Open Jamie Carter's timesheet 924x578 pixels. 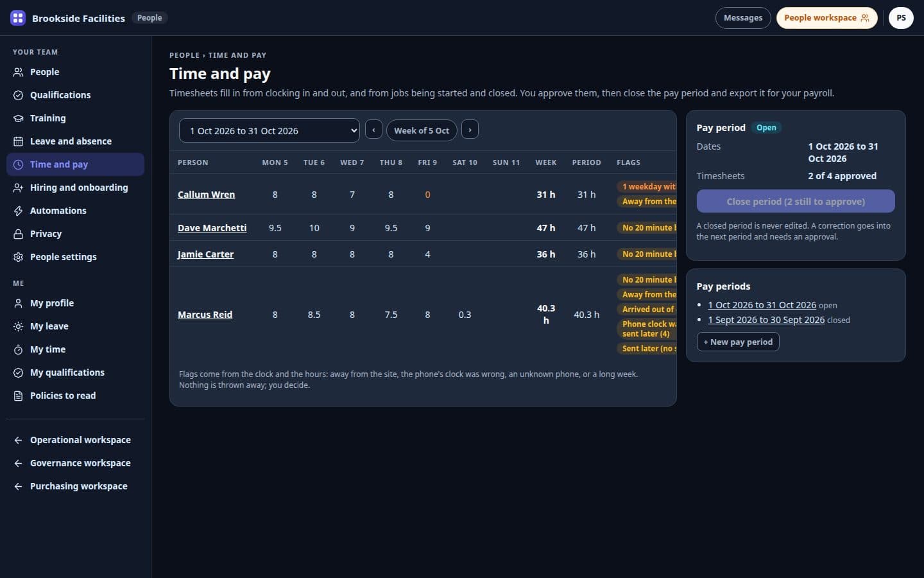click(x=205, y=254)
